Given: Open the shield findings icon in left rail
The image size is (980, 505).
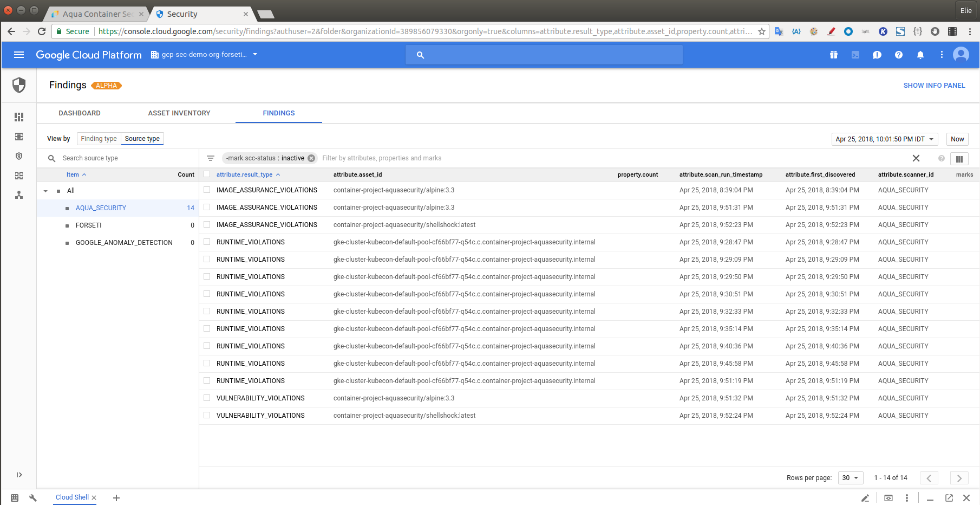Looking at the screenshot, I should tap(19, 156).
